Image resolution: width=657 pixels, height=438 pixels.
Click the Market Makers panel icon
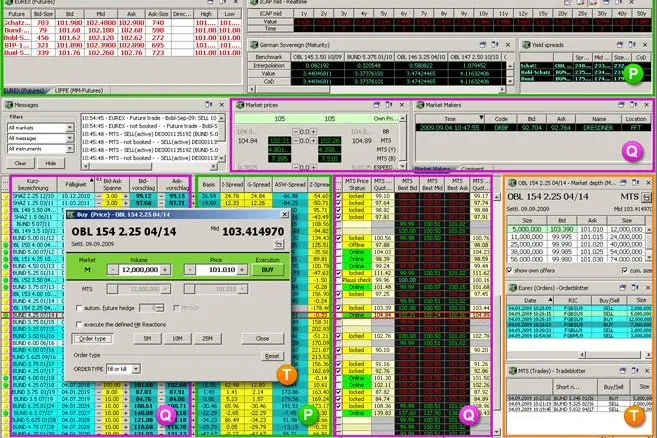pos(420,105)
